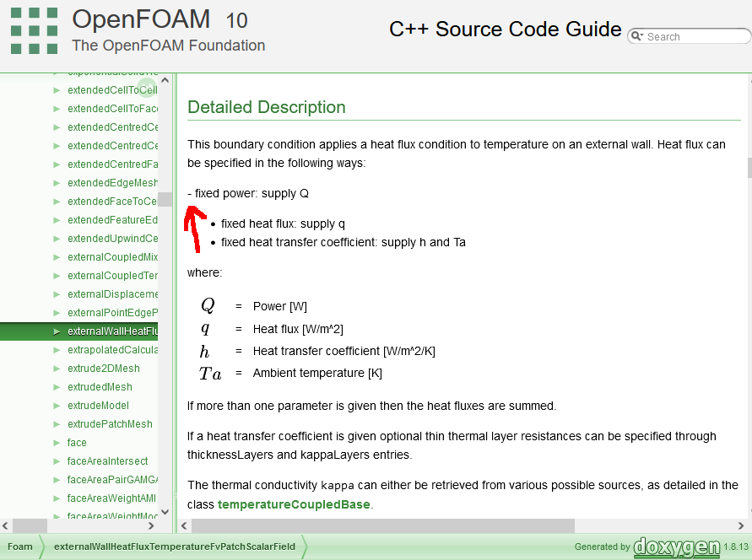Screen dimensions: 752x560
Task: Expand the extrapolatedCalculated tree arrow
Action: pyautogui.click(x=57, y=350)
